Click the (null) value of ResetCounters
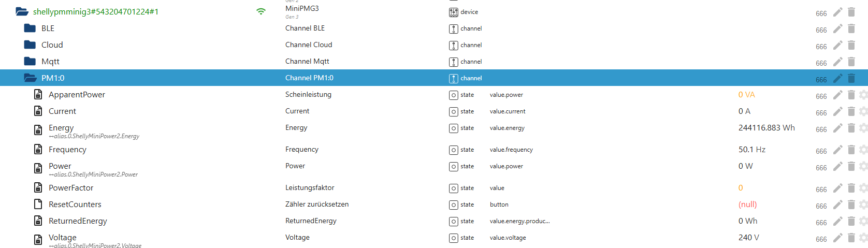 pos(747,205)
